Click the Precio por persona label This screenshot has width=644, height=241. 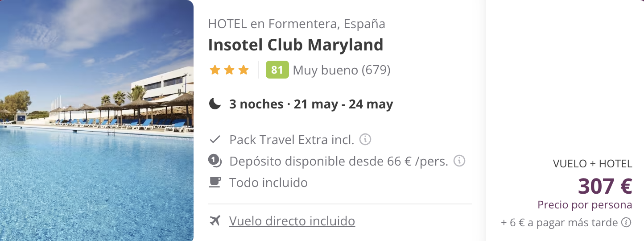coord(585,205)
